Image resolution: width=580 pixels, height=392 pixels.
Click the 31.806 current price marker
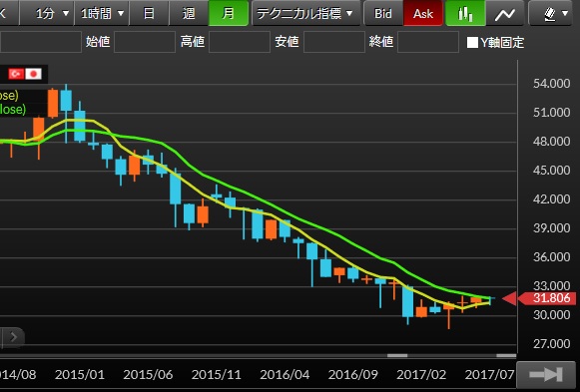pyautogui.click(x=546, y=298)
